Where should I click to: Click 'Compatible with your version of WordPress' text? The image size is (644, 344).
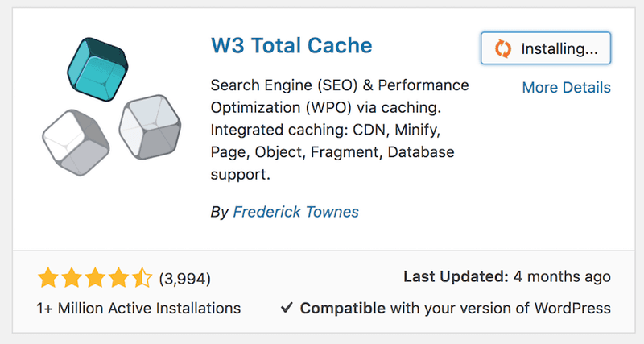pos(455,308)
